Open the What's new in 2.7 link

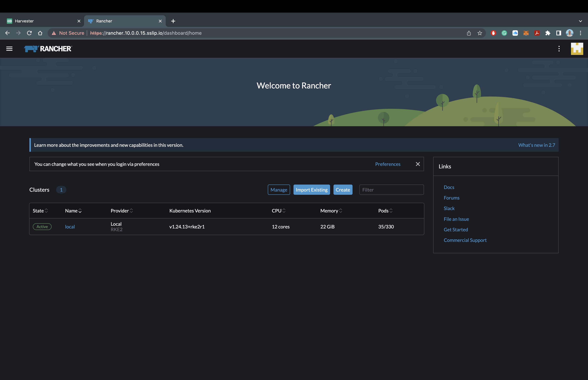(x=536, y=145)
